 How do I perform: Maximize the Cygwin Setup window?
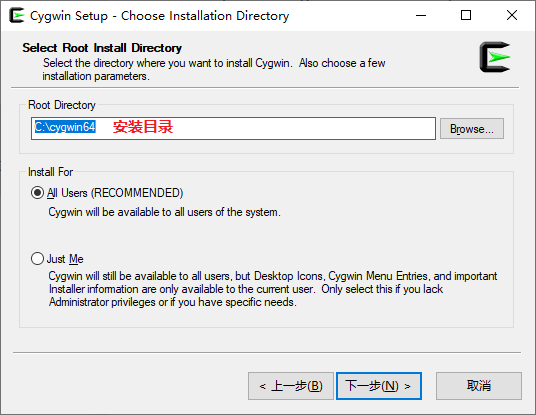click(466, 15)
